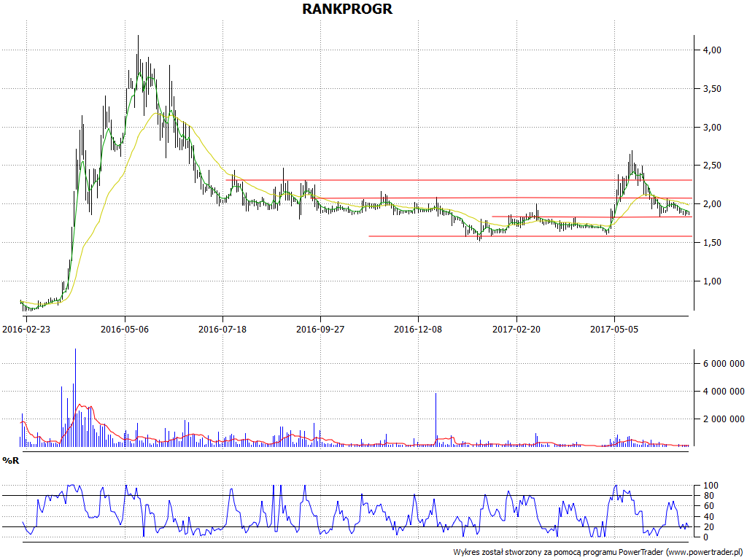Click the RANKPROGR chart title
The width and height of the screenshot is (747, 560).
point(347,9)
